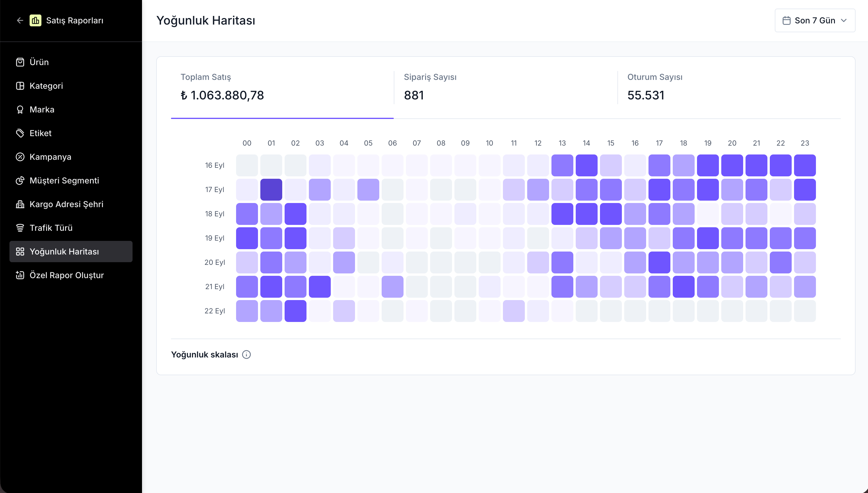Click the Kargo Adresi Şehri building icon
This screenshot has height=493, width=868.
pos(20,204)
